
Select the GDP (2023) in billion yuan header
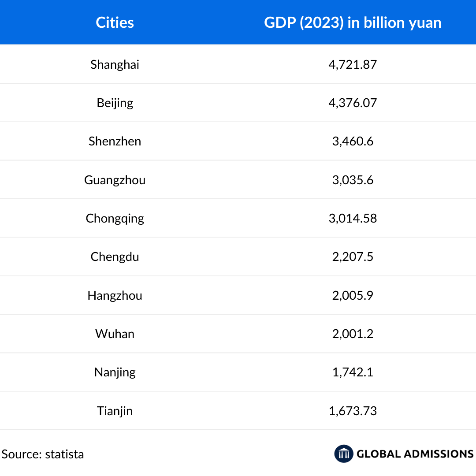(x=353, y=22)
